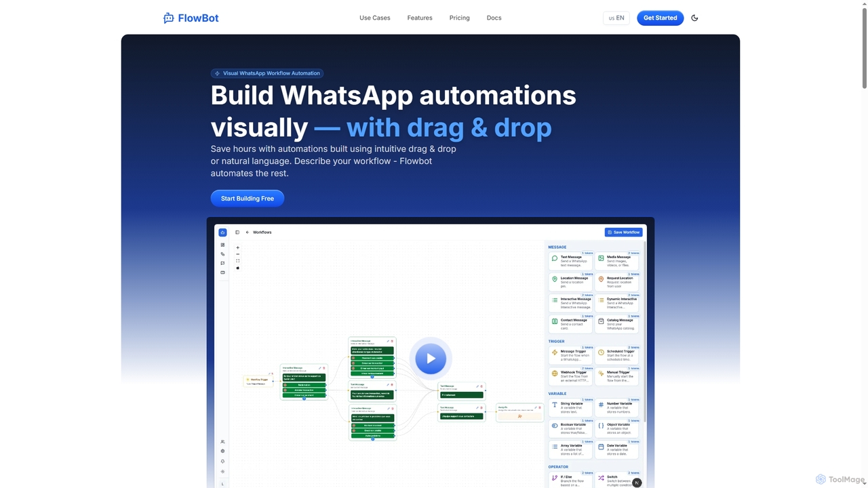The height and width of the screenshot is (488, 868).
Task: Select the Webhook Trigger block
Action: [x=571, y=376]
